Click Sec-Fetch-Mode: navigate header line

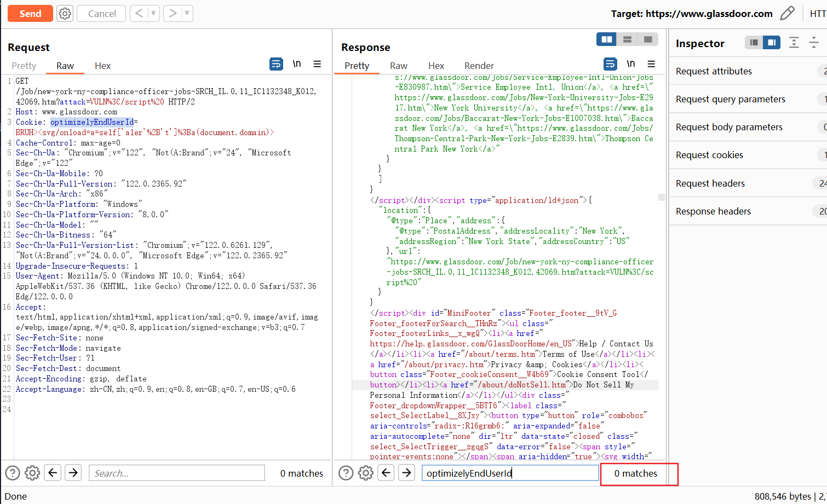[68, 348]
